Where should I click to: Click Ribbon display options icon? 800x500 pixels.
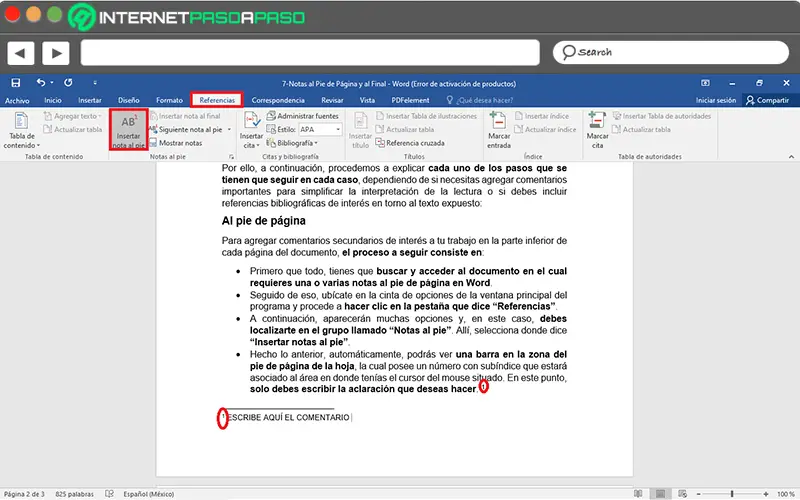[705, 83]
